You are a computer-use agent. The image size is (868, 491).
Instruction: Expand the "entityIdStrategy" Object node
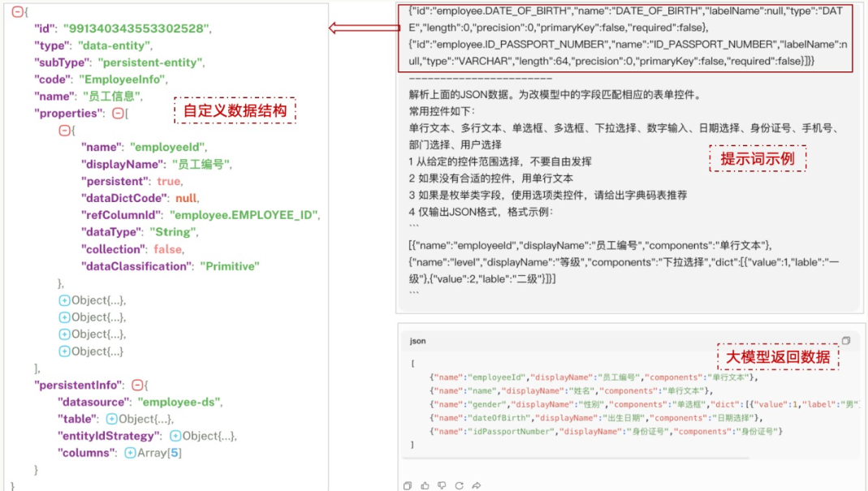tap(175, 436)
